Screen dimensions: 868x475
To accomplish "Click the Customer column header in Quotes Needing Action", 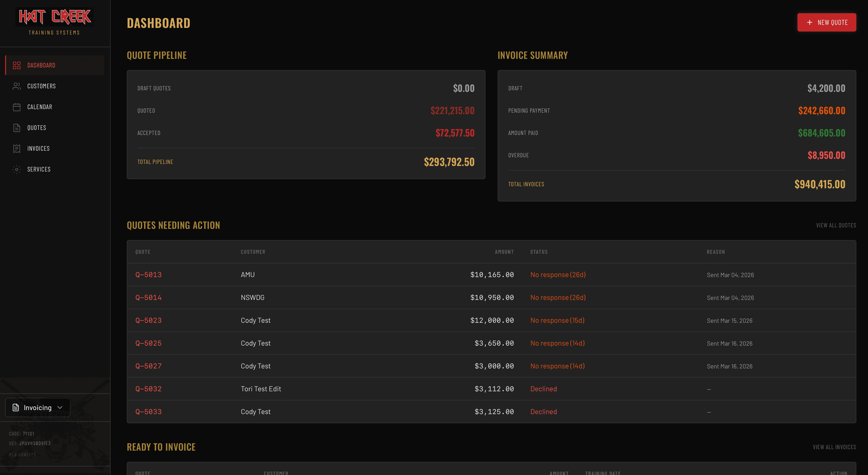I will pyautogui.click(x=253, y=252).
